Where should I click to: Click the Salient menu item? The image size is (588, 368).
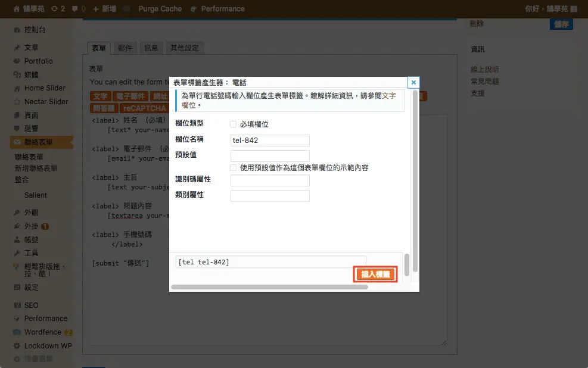tap(36, 195)
